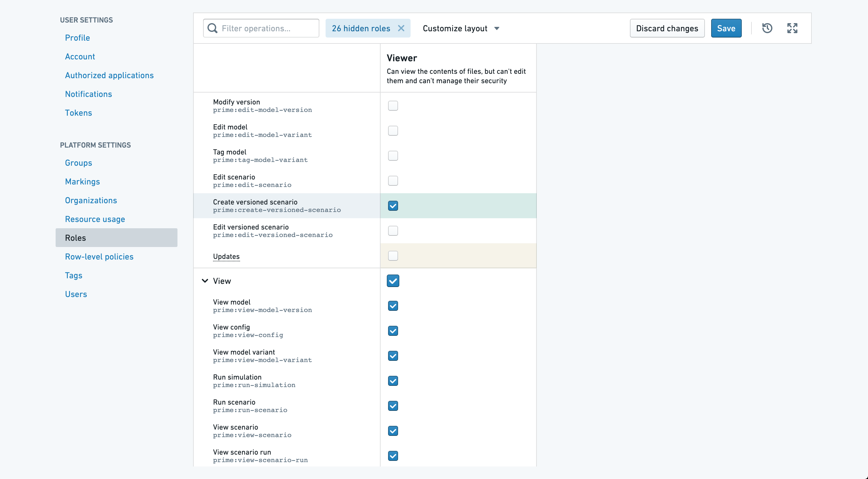Navigate to Markings

pos(82,182)
